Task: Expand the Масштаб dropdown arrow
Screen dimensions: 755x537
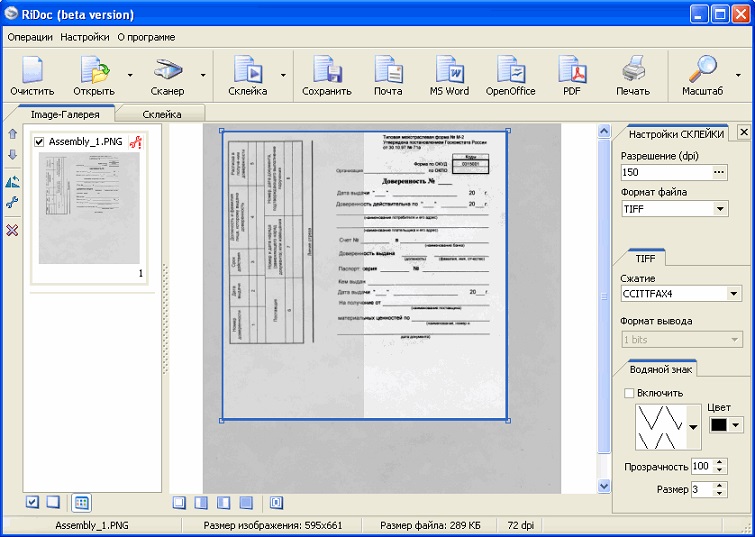Action: pos(738,75)
